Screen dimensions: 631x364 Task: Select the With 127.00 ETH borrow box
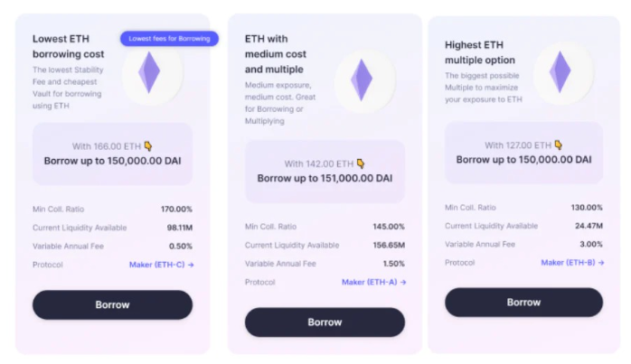(523, 153)
